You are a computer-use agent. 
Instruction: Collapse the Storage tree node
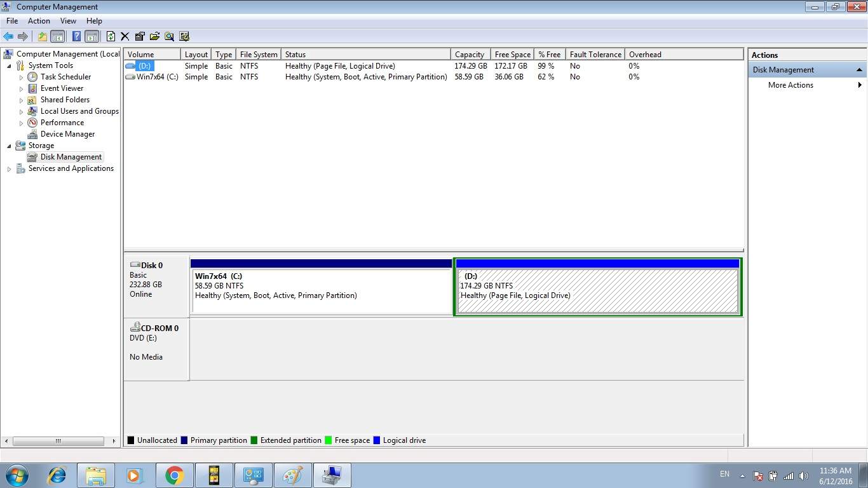point(9,146)
